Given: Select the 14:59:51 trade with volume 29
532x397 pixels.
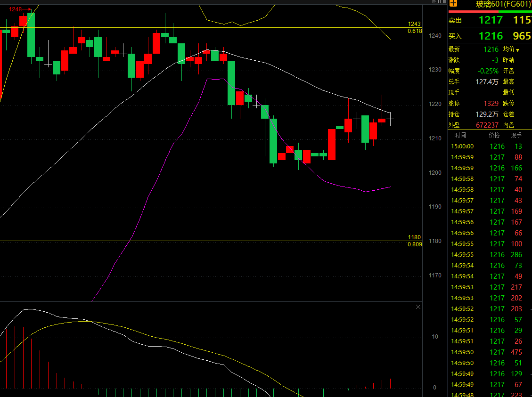Looking at the screenshot, I should click(490, 331).
